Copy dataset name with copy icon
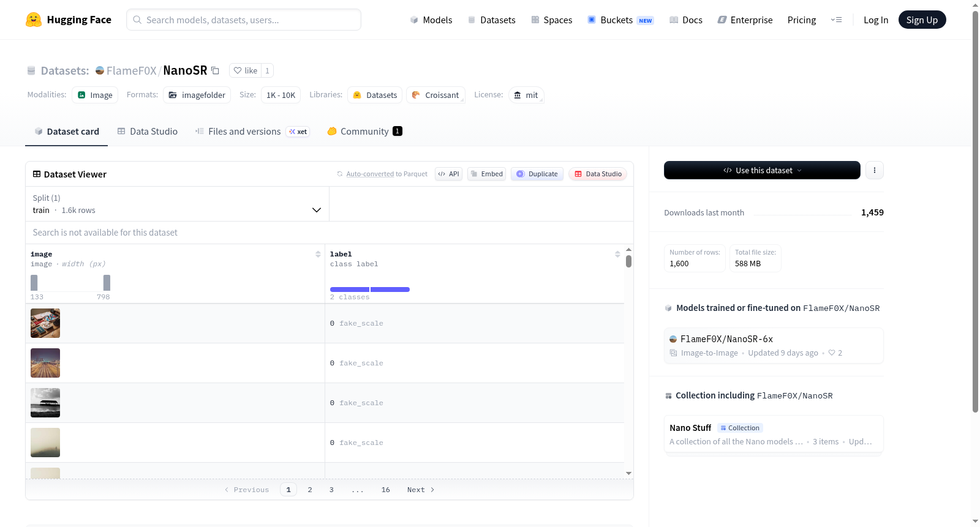 pyautogui.click(x=215, y=70)
